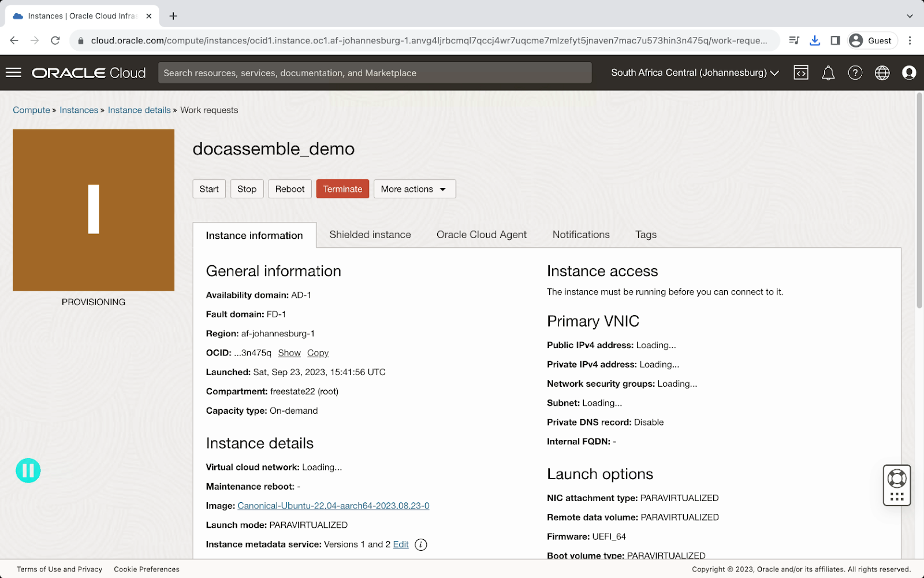Image resolution: width=924 pixels, height=578 pixels.
Task: Click the Instances breadcrumb link
Action: click(x=79, y=110)
